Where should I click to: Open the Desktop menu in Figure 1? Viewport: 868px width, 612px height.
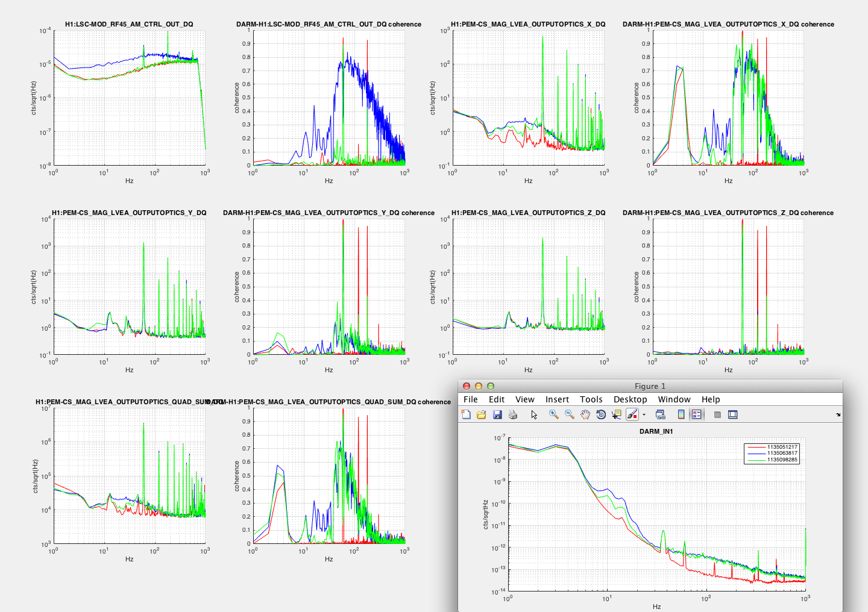[x=631, y=399]
